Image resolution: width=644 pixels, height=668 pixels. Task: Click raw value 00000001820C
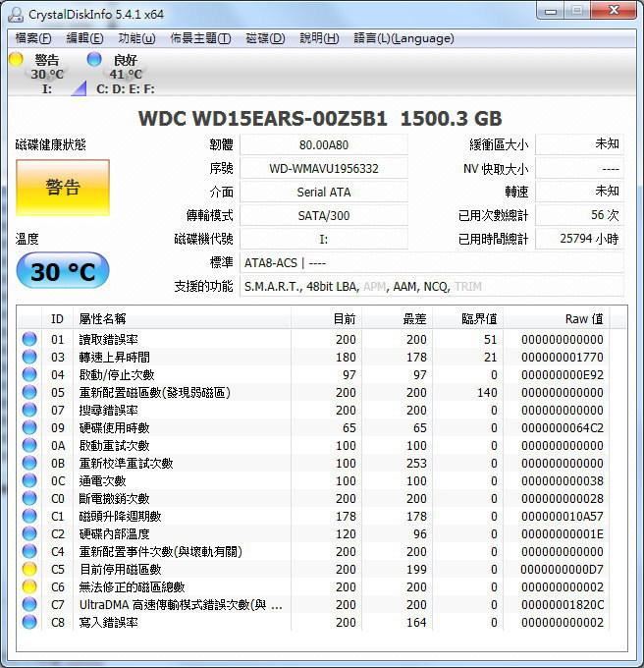point(563,604)
